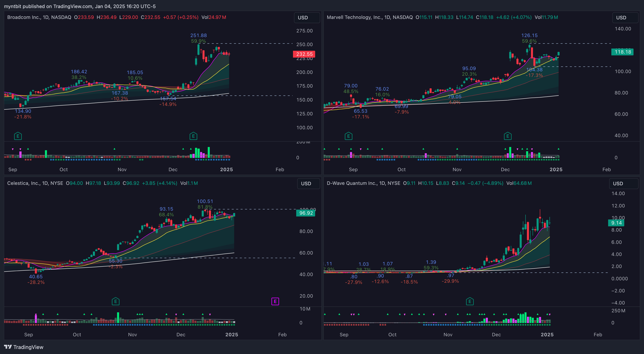Click the 65.53 swing low label on Marvell chart
This screenshot has height=354, width=644.
click(360, 111)
